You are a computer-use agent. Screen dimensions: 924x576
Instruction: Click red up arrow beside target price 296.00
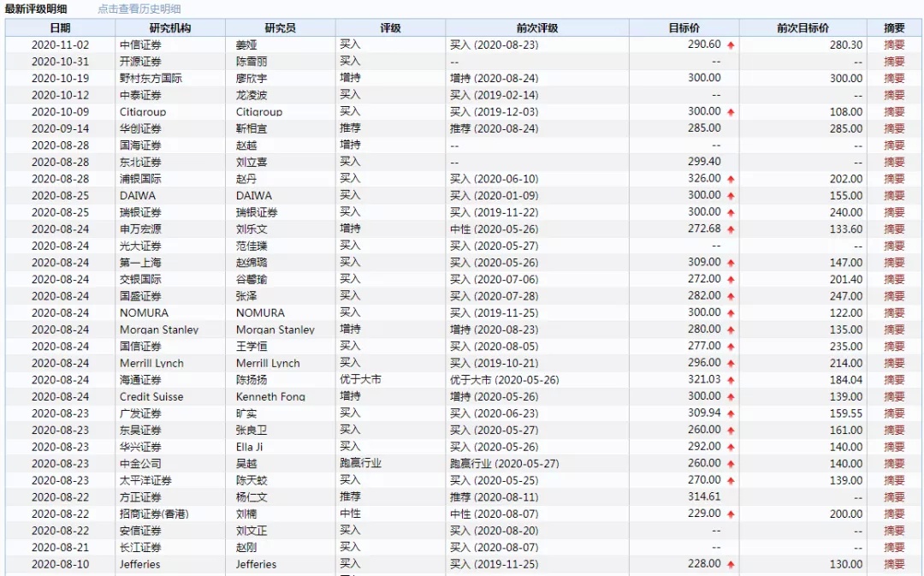tap(731, 364)
